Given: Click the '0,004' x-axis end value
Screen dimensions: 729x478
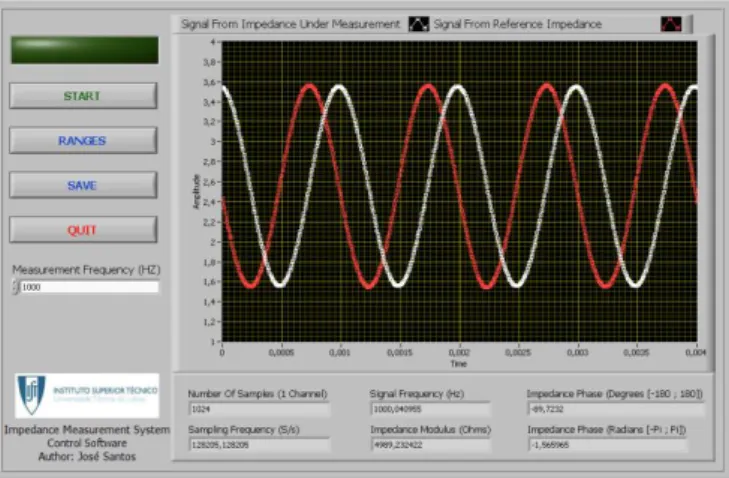Looking at the screenshot, I should tap(696, 352).
